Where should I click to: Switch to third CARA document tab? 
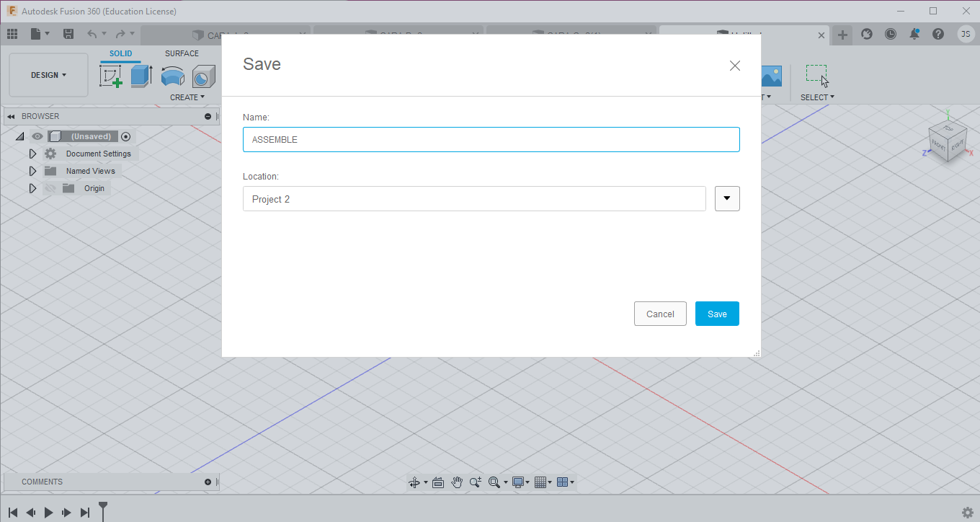pyautogui.click(x=572, y=35)
